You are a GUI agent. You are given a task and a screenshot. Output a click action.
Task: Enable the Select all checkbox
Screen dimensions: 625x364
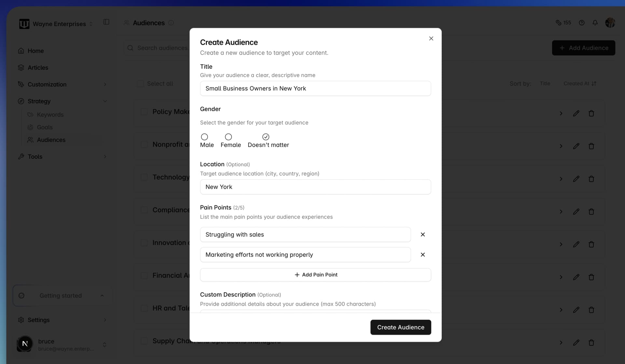(x=140, y=83)
